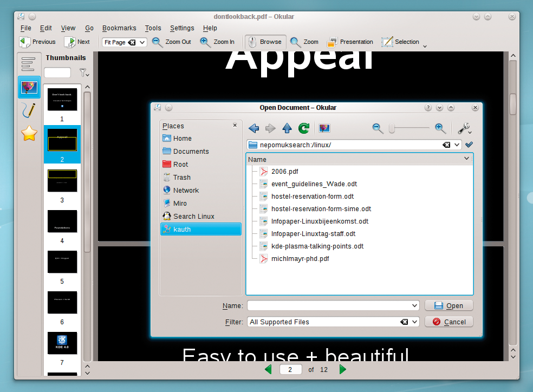The image size is (533, 392).
Task: Open the thumbnail filter options funnel
Action: tap(83, 73)
